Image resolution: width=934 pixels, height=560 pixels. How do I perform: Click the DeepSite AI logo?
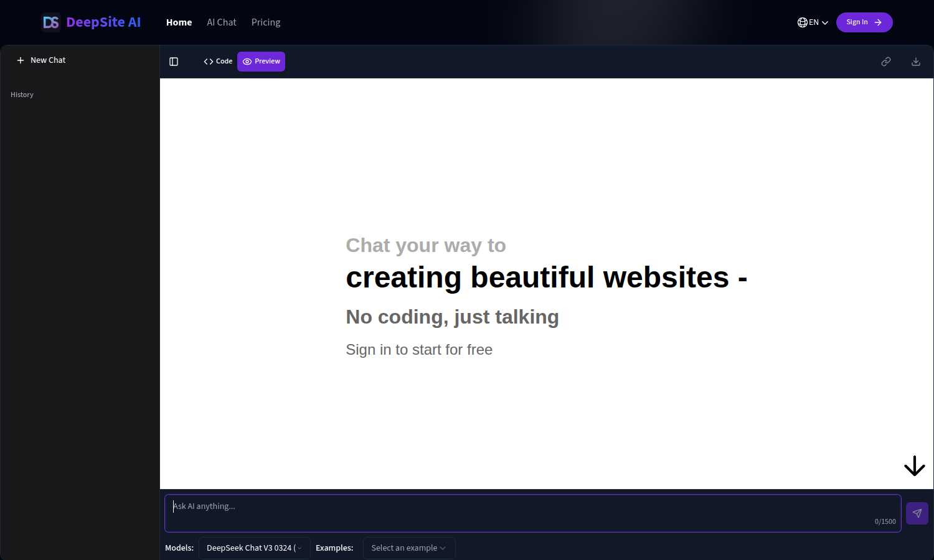pos(91,22)
